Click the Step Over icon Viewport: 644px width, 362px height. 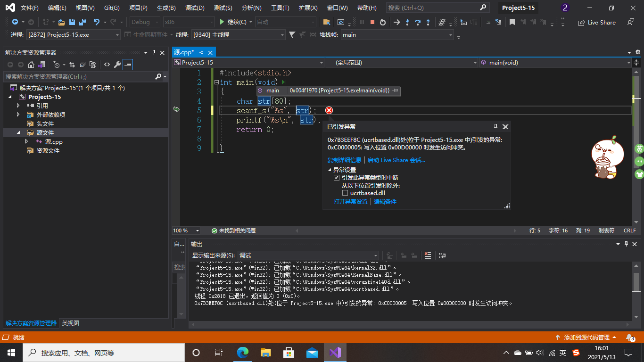pyautogui.click(x=418, y=22)
